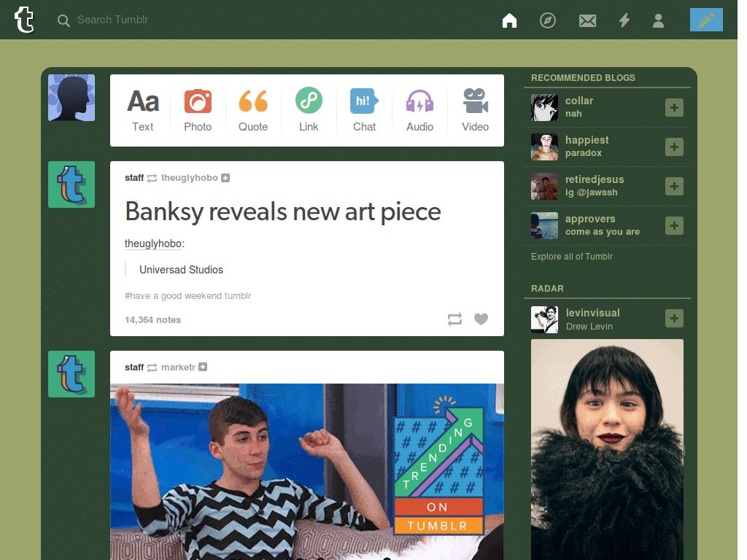Click the 'come as you are' blog description
747x560 pixels.
(602, 232)
